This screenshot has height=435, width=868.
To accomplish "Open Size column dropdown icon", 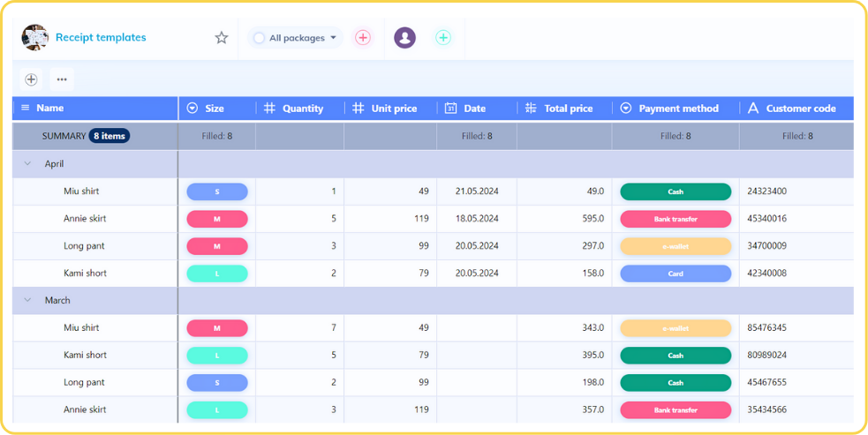I will pos(192,109).
